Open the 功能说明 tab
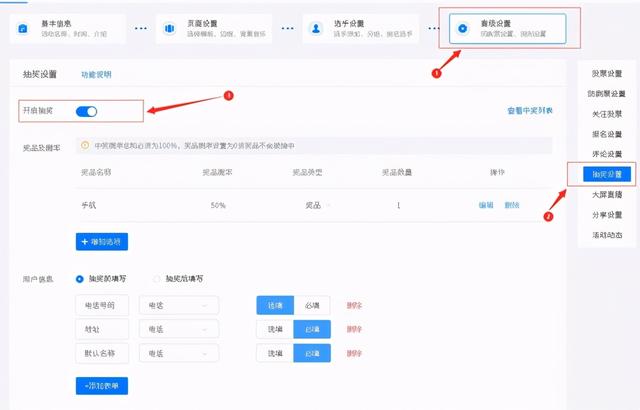Screen dimensions: 640x410 [x=96, y=75]
